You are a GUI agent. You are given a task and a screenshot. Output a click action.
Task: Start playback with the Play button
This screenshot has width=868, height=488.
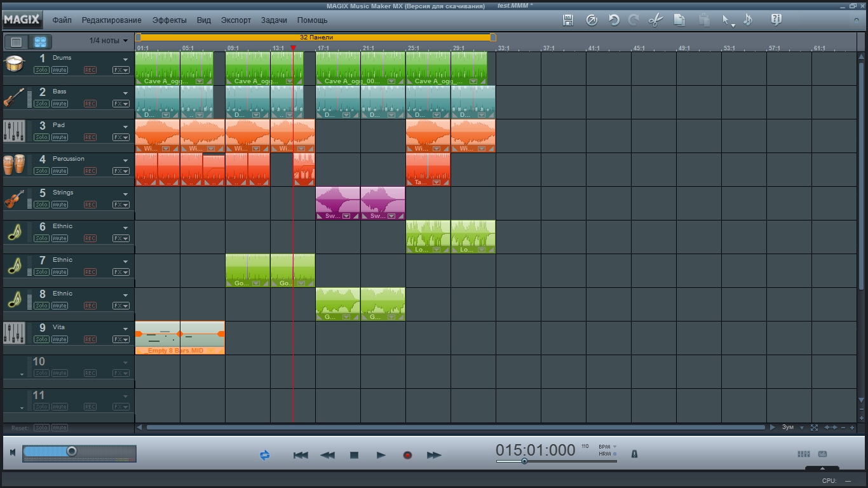pyautogui.click(x=381, y=455)
